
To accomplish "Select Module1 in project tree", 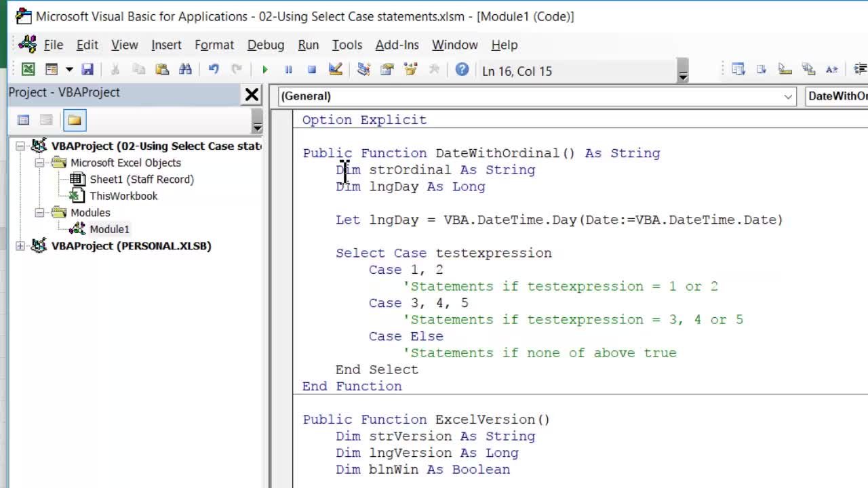I will [x=109, y=229].
